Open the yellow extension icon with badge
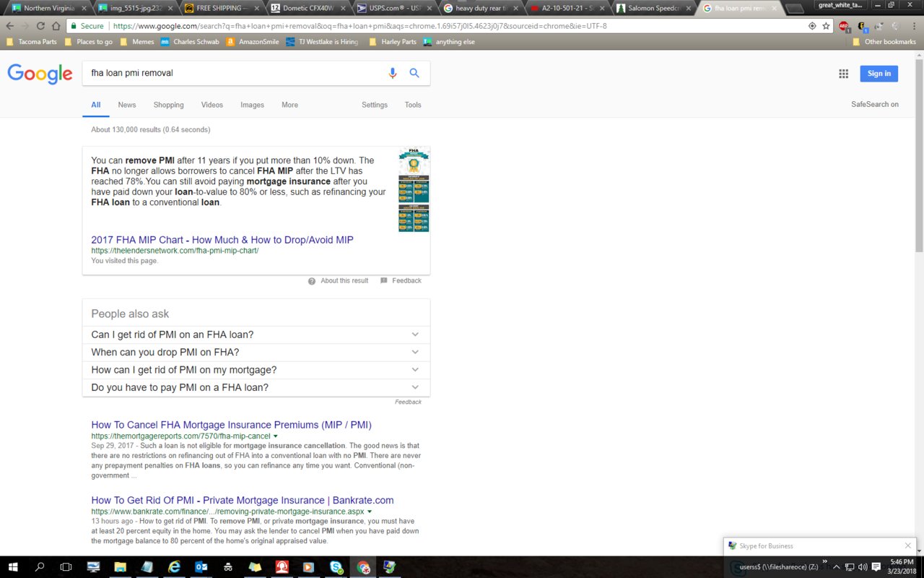 tap(862, 26)
